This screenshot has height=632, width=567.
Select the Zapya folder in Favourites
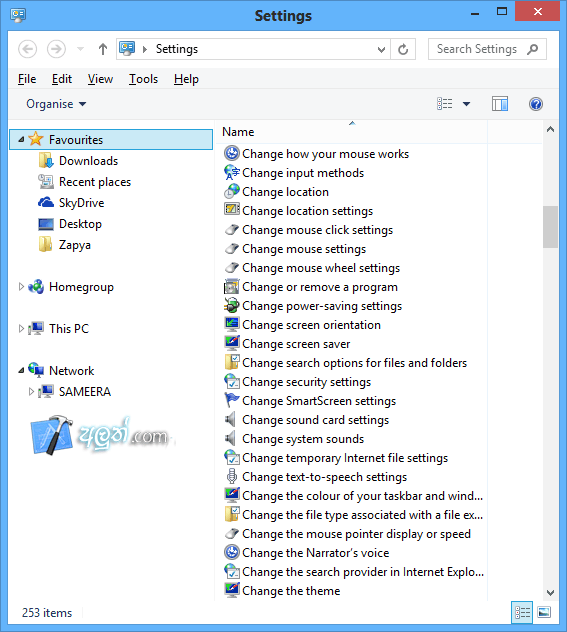pyautogui.click(x=75, y=245)
